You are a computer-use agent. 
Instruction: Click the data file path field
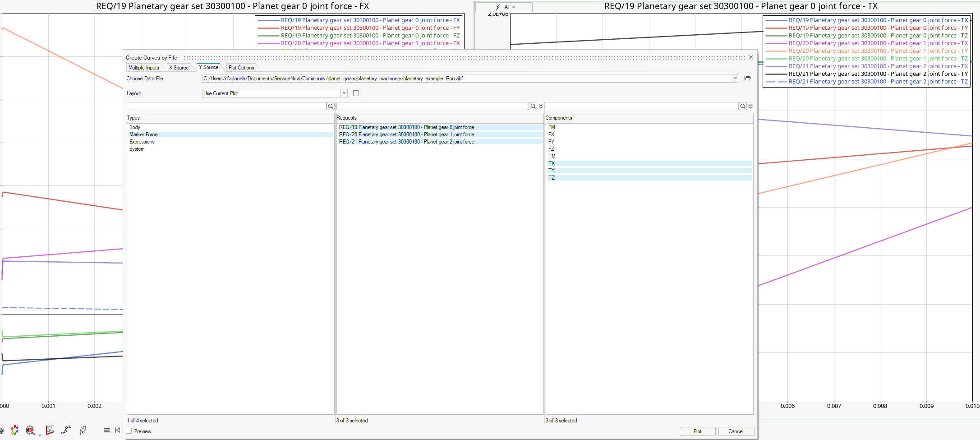(467, 79)
